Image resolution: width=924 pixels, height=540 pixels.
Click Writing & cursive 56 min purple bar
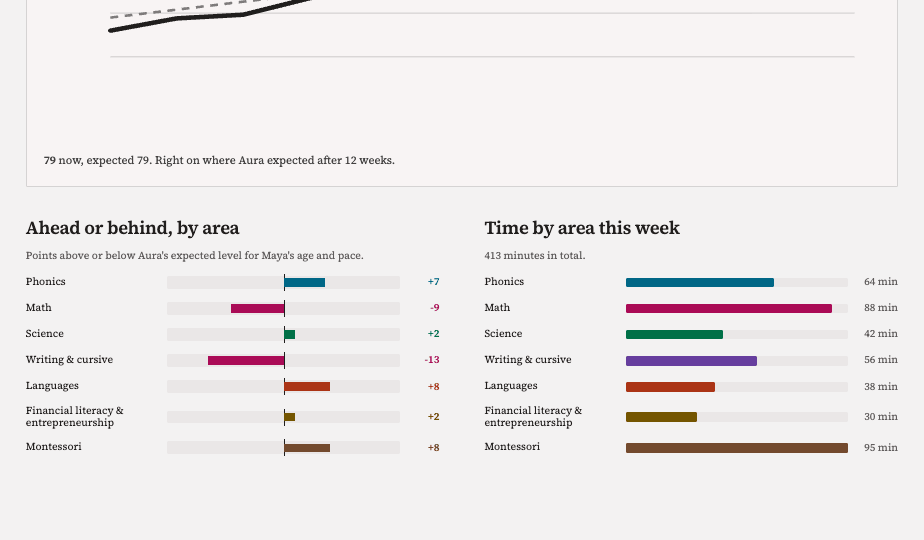tap(691, 360)
